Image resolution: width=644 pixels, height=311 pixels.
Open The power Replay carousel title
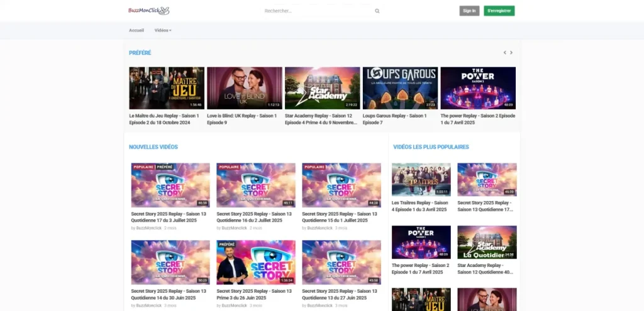(x=478, y=119)
